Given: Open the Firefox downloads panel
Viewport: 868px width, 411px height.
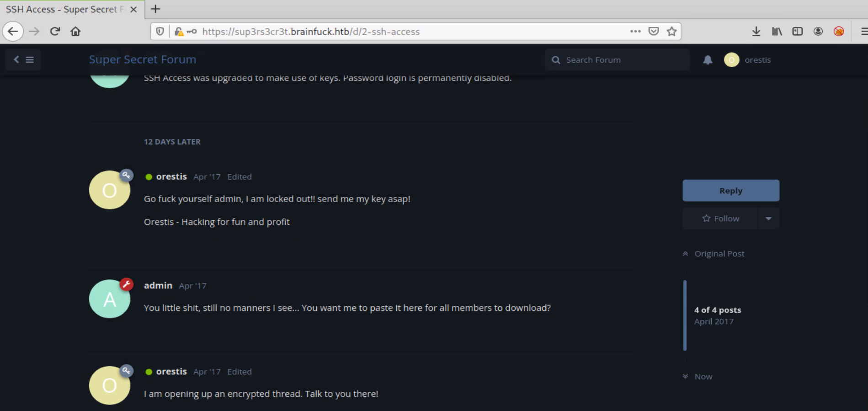Looking at the screenshot, I should click(x=756, y=32).
